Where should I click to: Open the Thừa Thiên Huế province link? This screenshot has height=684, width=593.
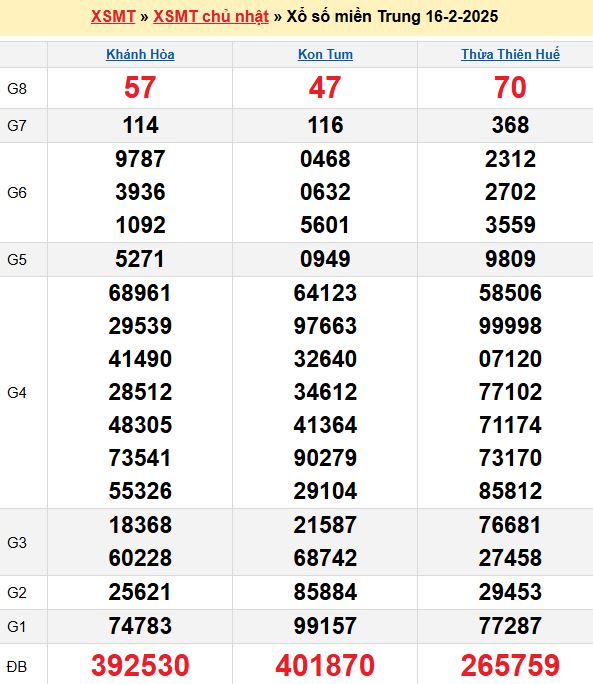pyautogui.click(x=510, y=55)
